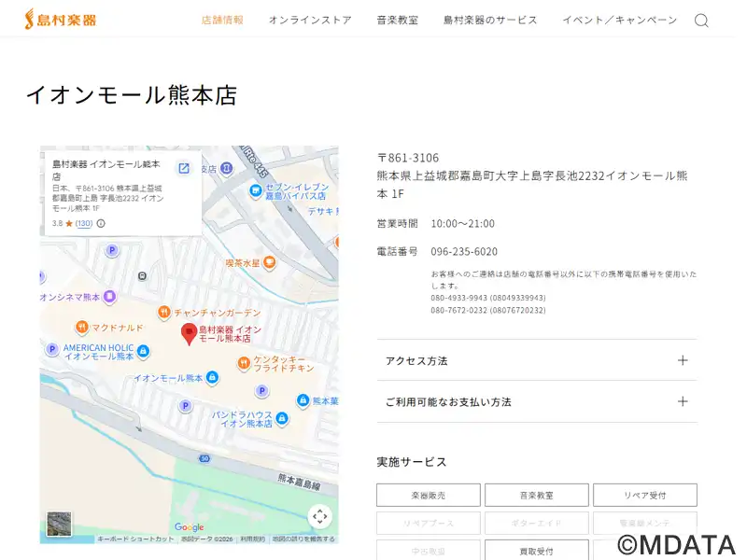Click the 喫茶水星 cafe map marker

269,263
